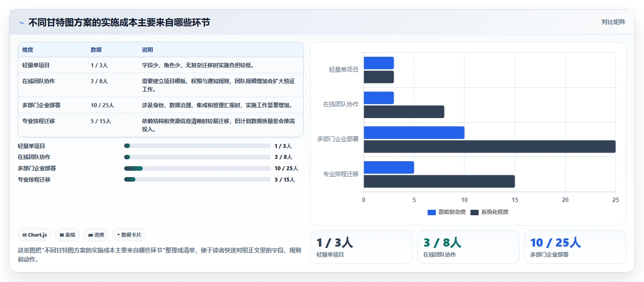The image size is (644, 282).
Task: Click the table's 1 / 3人 data cell
Action: coord(99,65)
